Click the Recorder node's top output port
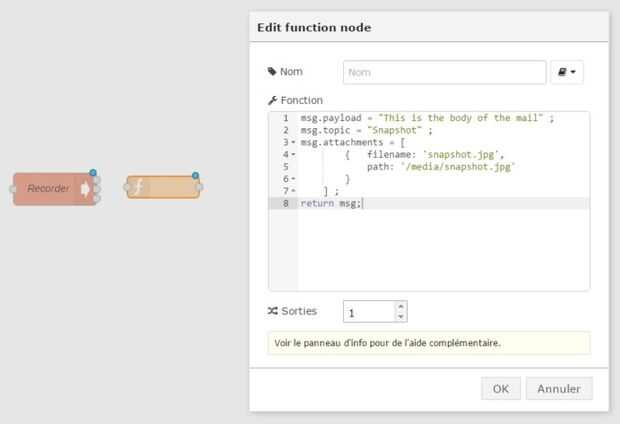This screenshot has height=424, width=620. click(97, 180)
